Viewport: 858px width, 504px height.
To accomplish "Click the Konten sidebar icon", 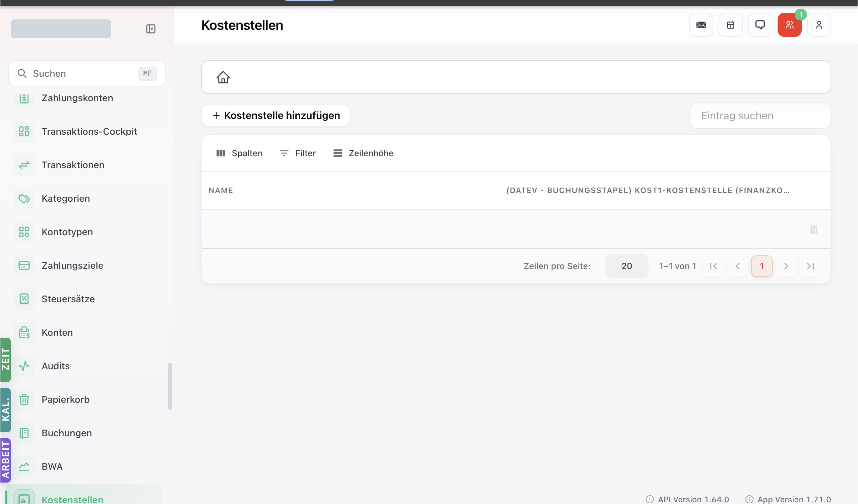I will tap(24, 332).
